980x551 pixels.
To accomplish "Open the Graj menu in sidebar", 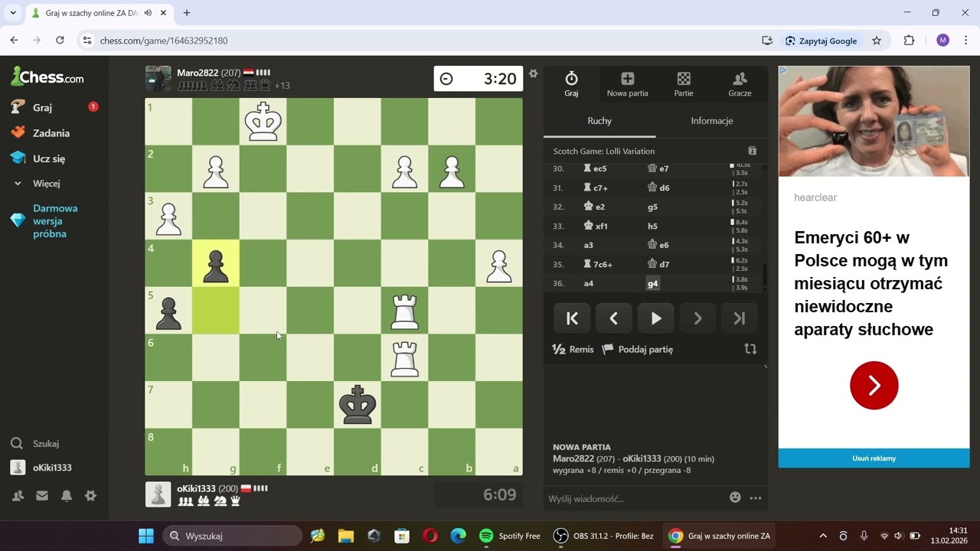I will coord(42,108).
